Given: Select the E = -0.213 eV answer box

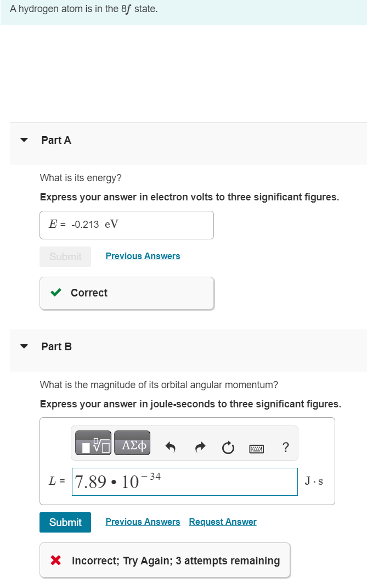Looking at the screenshot, I should [126, 225].
